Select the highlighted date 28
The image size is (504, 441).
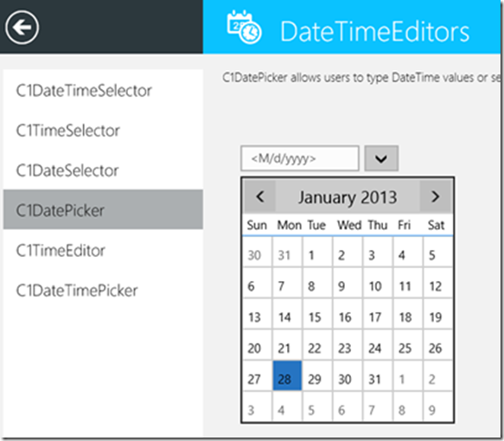tap(287, 375)
